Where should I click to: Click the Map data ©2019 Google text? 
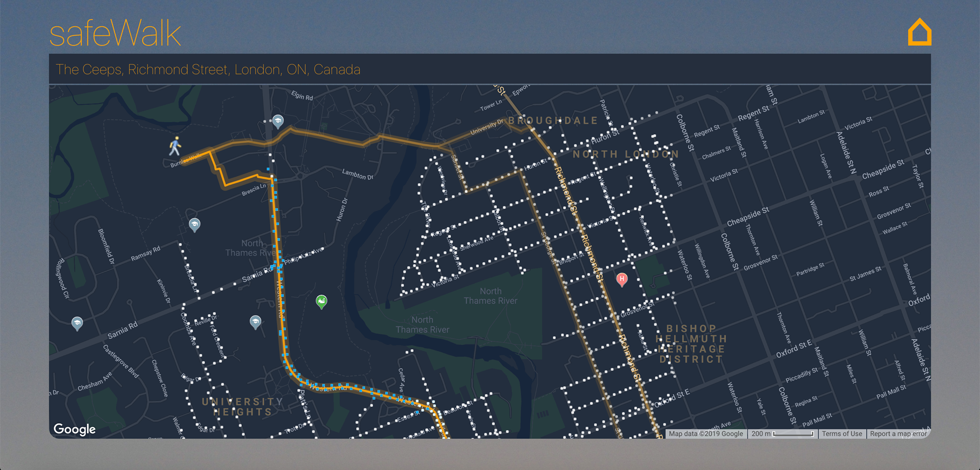pos(706,434)
